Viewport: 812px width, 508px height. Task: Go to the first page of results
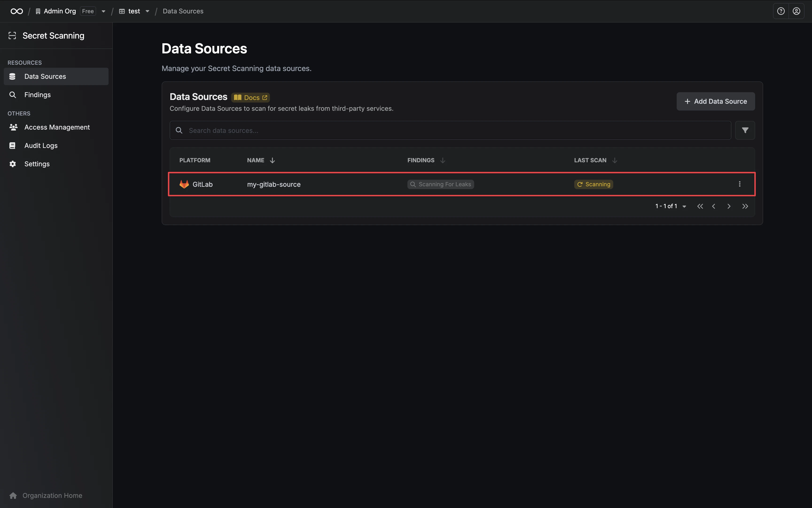pyautogui.click(x=700, y=206)
